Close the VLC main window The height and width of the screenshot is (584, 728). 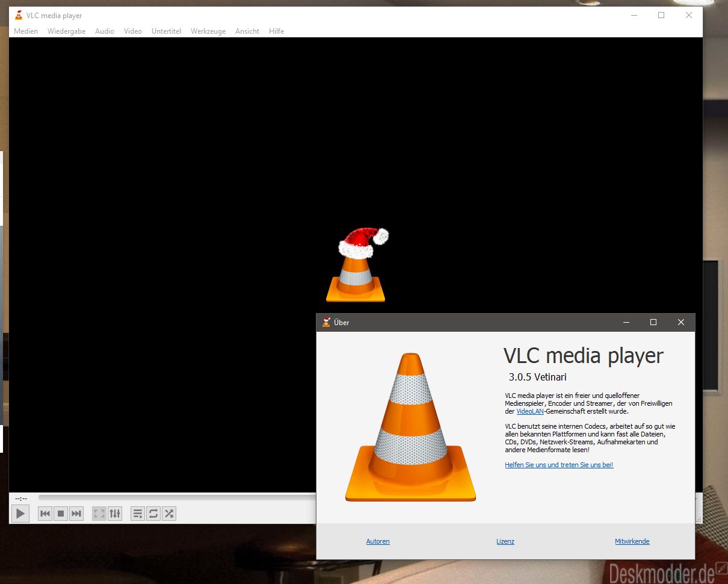click(689, 15)
